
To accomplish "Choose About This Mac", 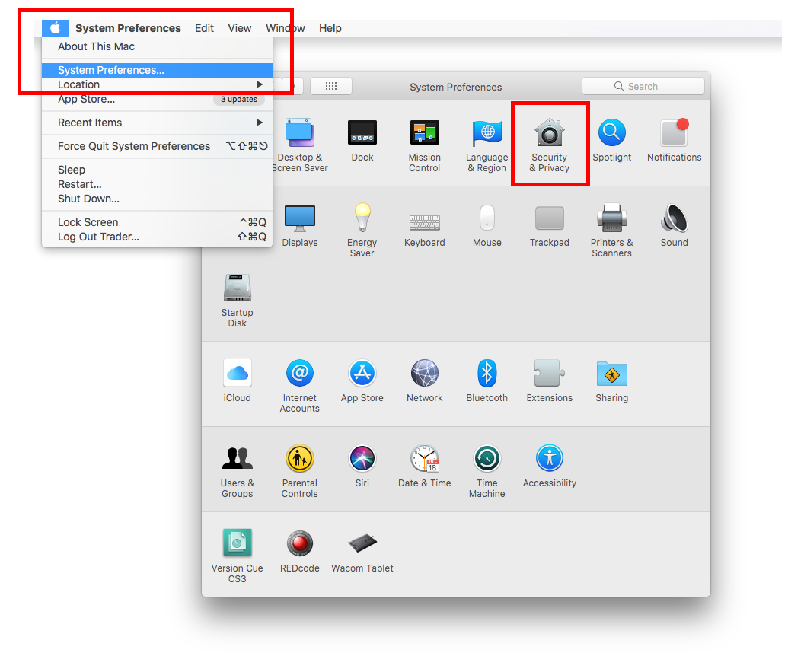I will click(x=157, y=46).
